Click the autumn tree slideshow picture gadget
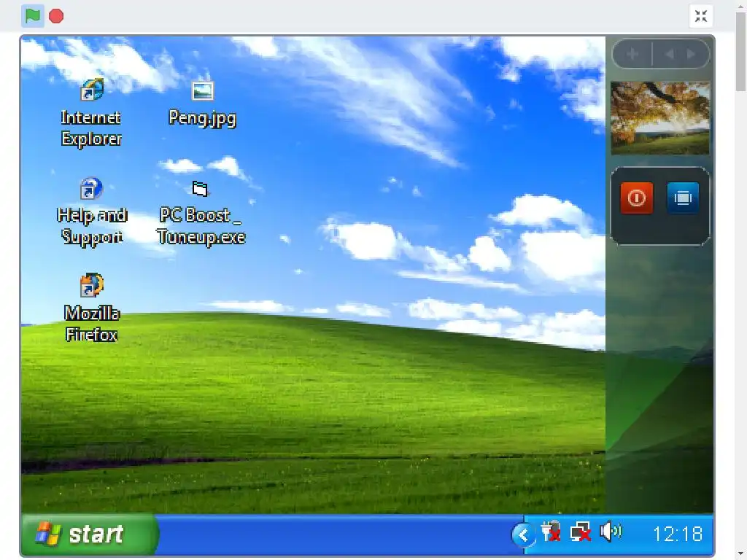The image size is (747, 560). click(659, 117)
